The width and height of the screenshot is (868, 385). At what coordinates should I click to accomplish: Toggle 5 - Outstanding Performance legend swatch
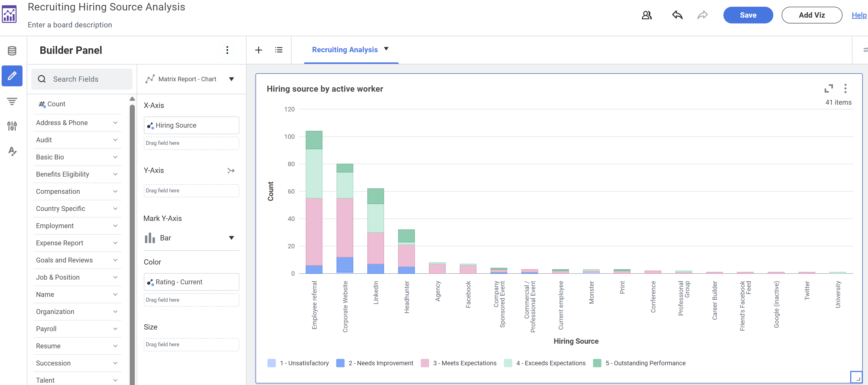597,363
